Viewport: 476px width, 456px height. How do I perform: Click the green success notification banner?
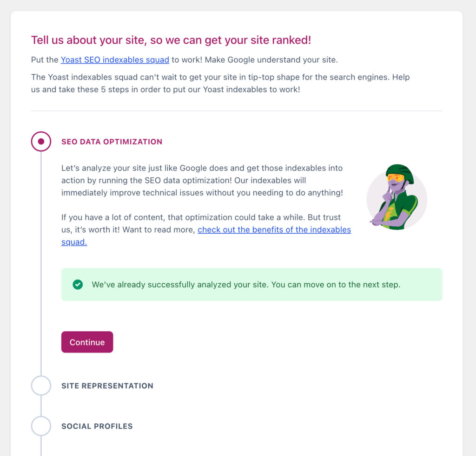(251, 284)
